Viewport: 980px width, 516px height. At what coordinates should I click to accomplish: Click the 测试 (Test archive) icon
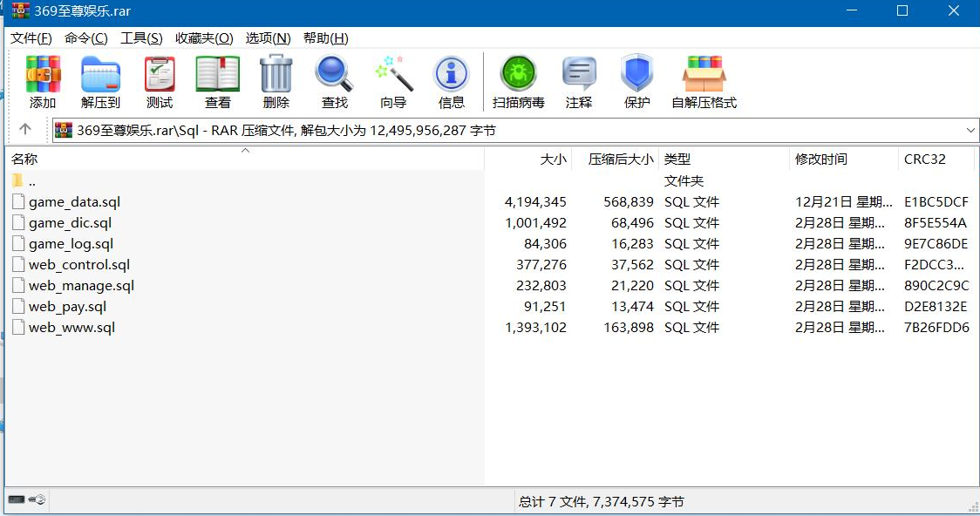coord(159,78)
